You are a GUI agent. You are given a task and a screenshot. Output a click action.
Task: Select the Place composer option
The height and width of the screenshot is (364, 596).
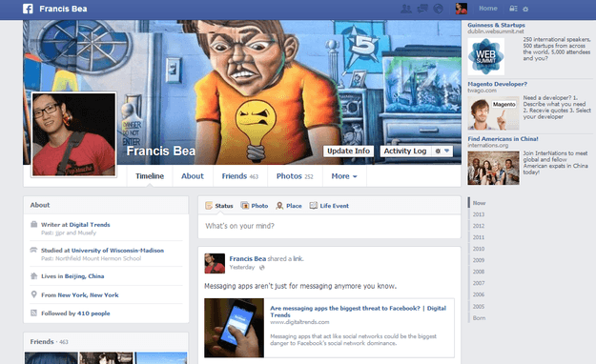pyautogui.click(x=289, y=206)
